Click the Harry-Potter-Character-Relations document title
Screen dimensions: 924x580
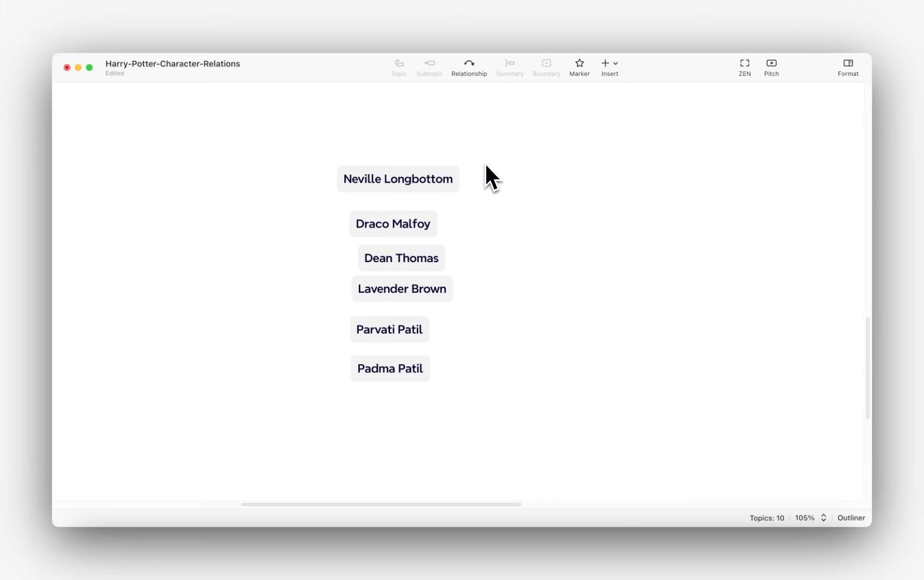pos(172,63)
